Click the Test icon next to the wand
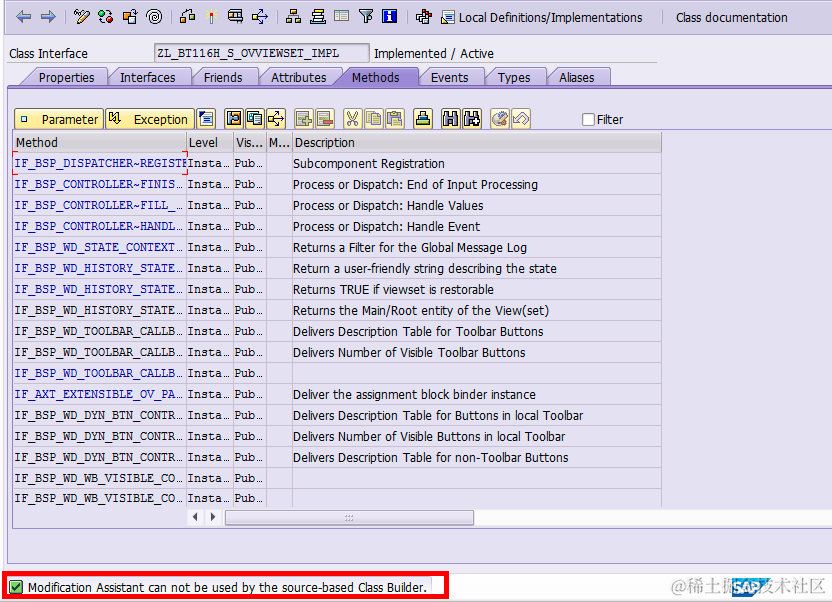This screenshot has width=832, height=602. point(235,17)
